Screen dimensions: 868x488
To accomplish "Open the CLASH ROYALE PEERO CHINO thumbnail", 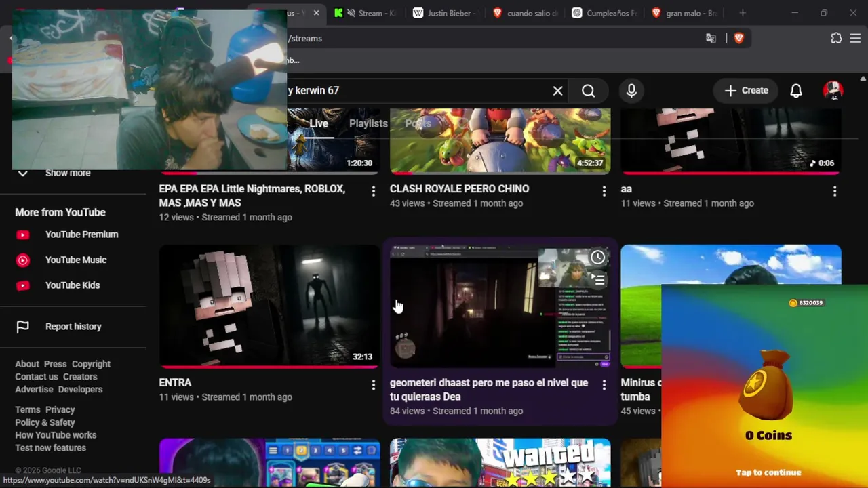I will click(500, 141).
